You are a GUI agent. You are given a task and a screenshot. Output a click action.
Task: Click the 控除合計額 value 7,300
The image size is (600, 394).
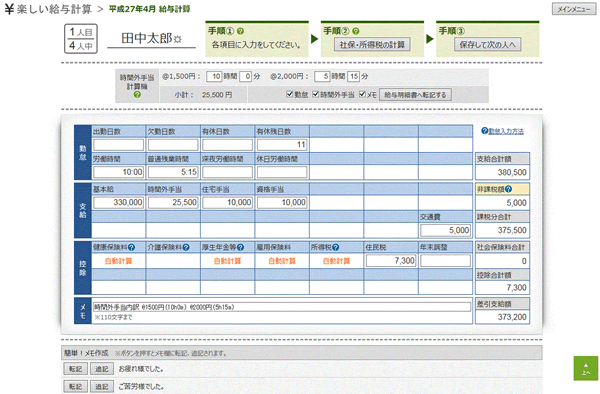tap(517, 287)
